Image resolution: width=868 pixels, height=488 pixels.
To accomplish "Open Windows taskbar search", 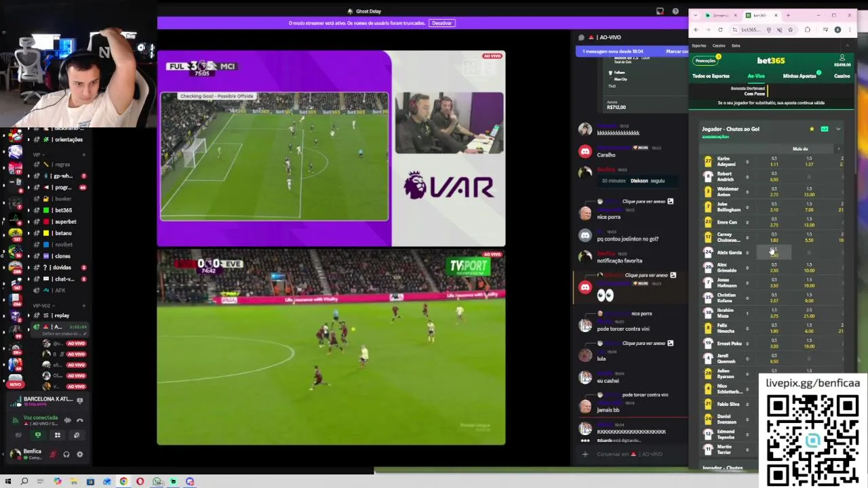I will (x=24, y=481).
